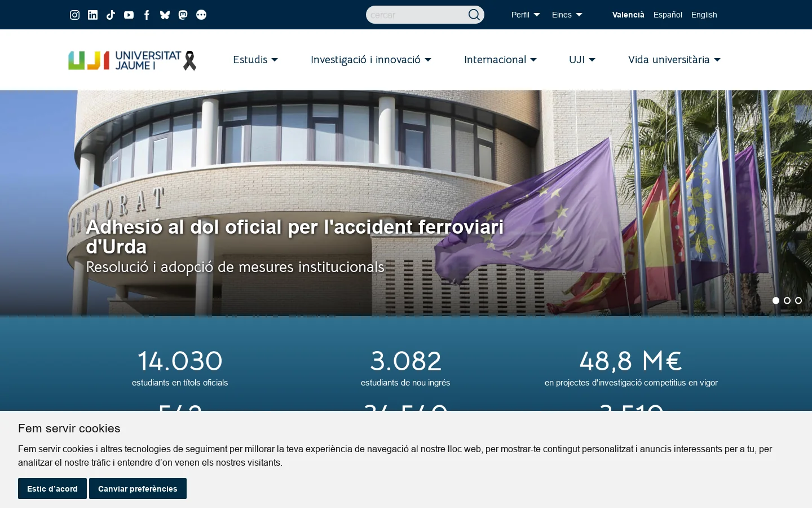Image resolution: width=812 pixels, height=508 pixels.
Task: Select the Valencià language option
Action: click(628, 15)
